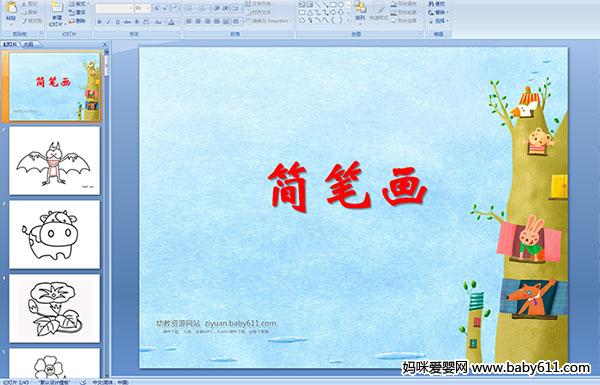Select the bat drawing slide thumbnail
The width and height of the screenshot is (600, 385).
54,160
